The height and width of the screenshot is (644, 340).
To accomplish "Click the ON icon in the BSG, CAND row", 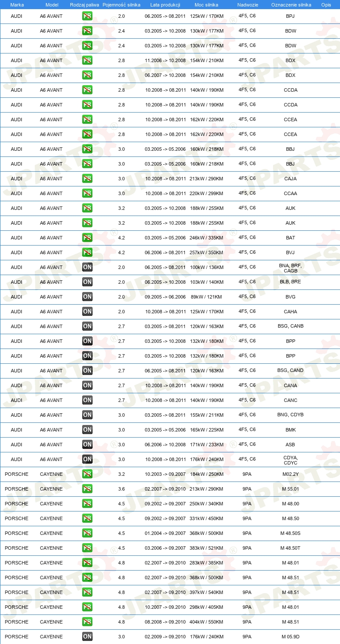I will pyautogui.click(x=87, y=371).
